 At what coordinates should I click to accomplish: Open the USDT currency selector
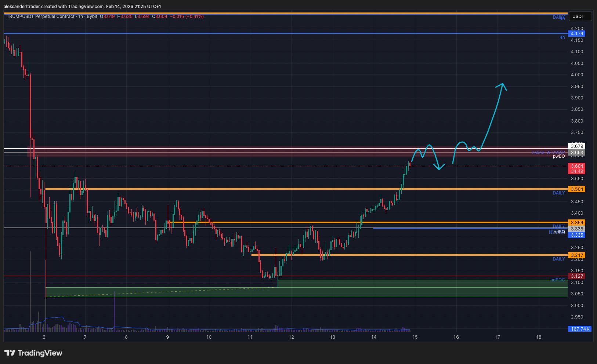(x=580, y=16)
